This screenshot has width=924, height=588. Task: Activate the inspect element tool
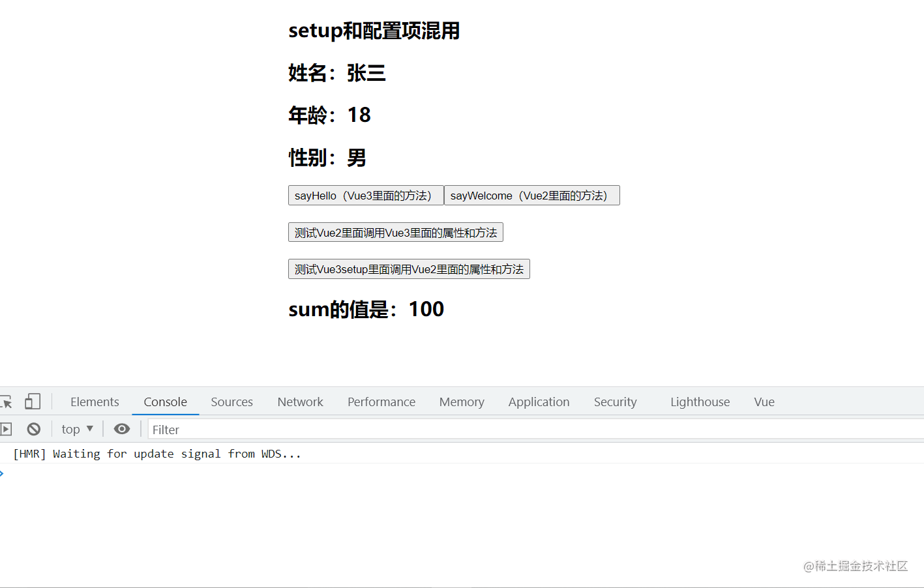point(8,402)
